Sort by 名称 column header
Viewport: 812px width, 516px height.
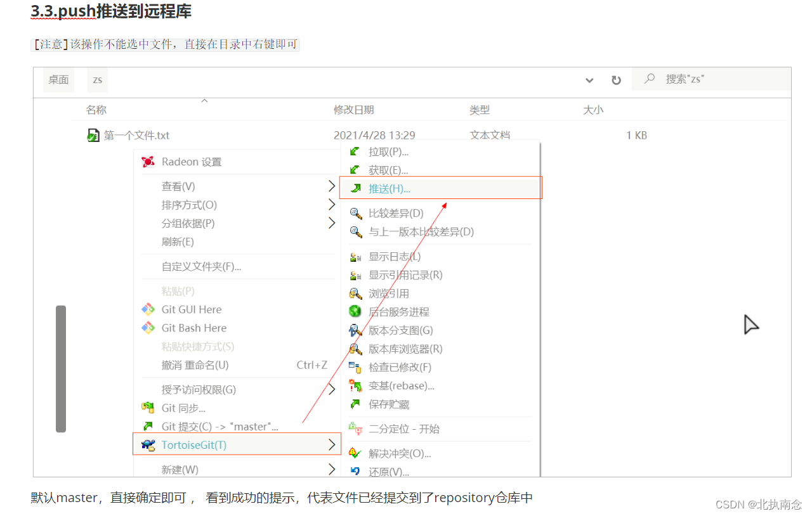point(96,110)
